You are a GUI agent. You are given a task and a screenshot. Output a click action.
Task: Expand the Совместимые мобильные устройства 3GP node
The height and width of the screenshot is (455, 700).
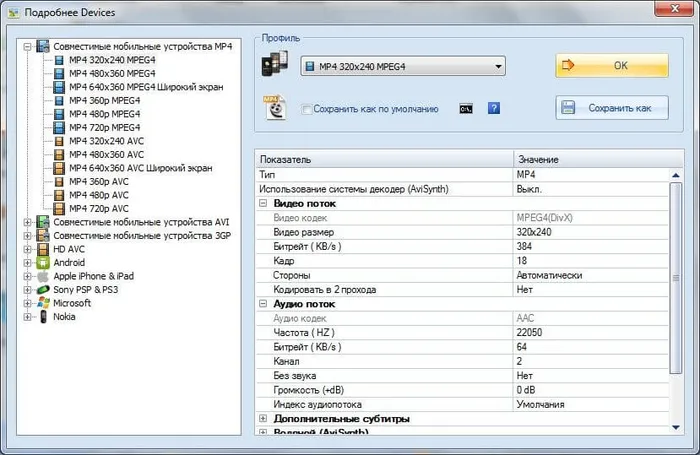(x=27, y=235)
